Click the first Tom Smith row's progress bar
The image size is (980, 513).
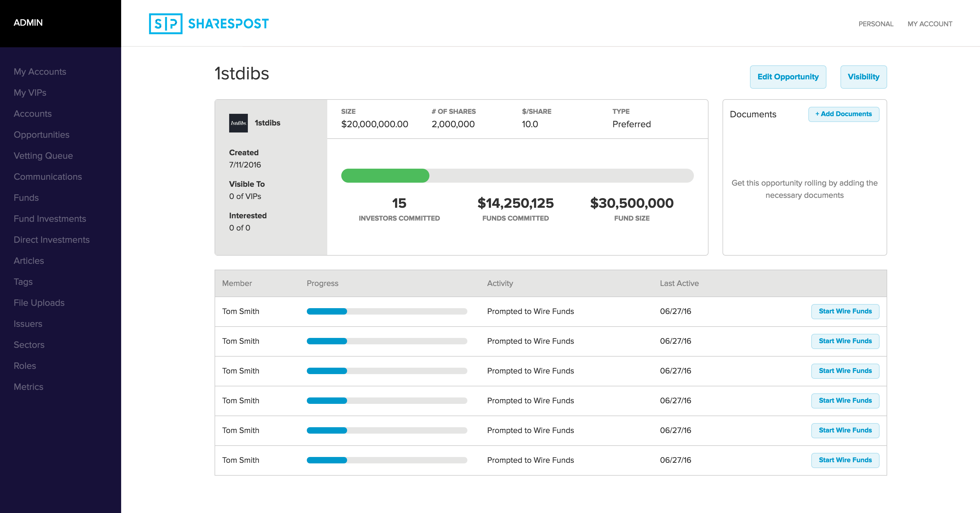[387, 311]
